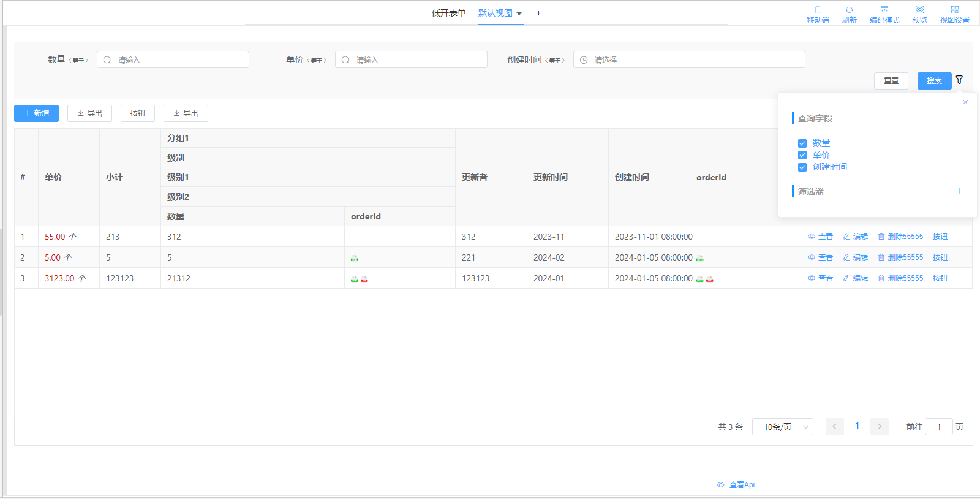Viewport: 980px width, 499px height.
Task: Uncheck the 数量 query field checkbox
Action: (802, 143)
